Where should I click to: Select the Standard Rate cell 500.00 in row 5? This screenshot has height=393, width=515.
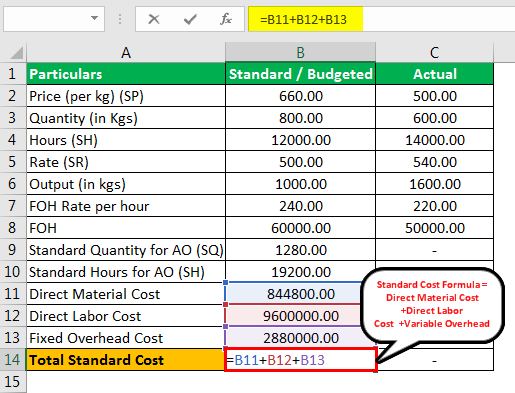(x=300, y=162)
